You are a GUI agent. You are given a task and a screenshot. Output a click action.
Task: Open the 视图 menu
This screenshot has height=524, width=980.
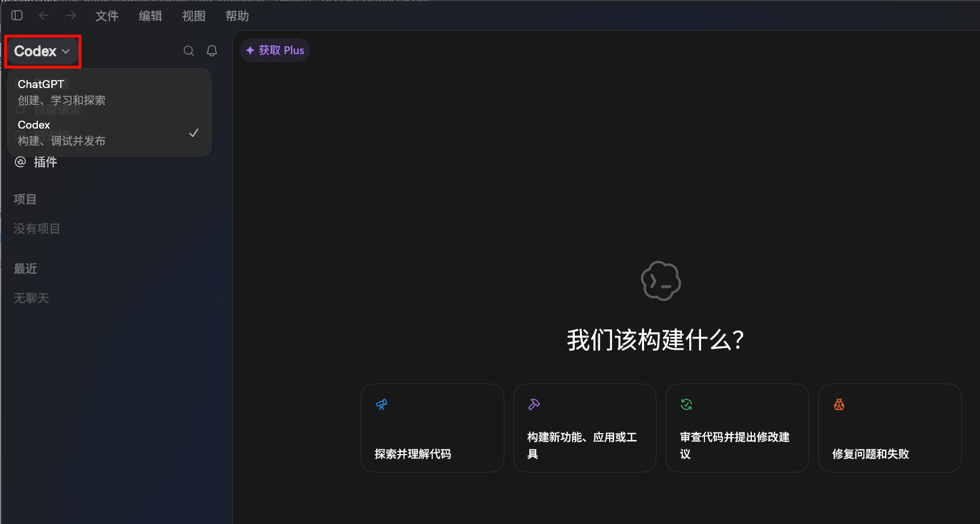point(194,16)
